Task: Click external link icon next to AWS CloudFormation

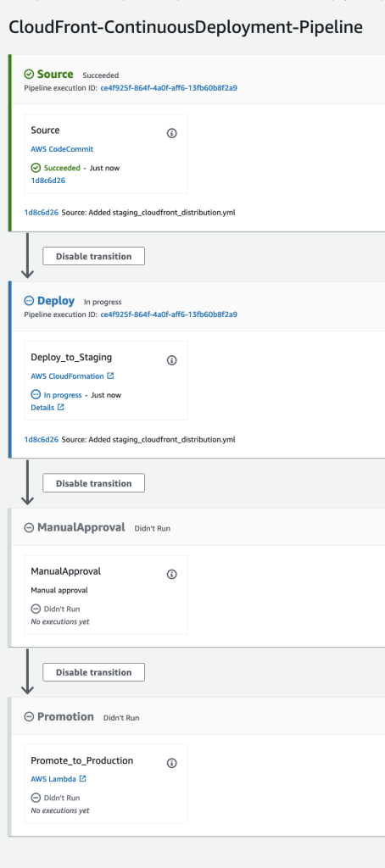Action: coord(110,376)
